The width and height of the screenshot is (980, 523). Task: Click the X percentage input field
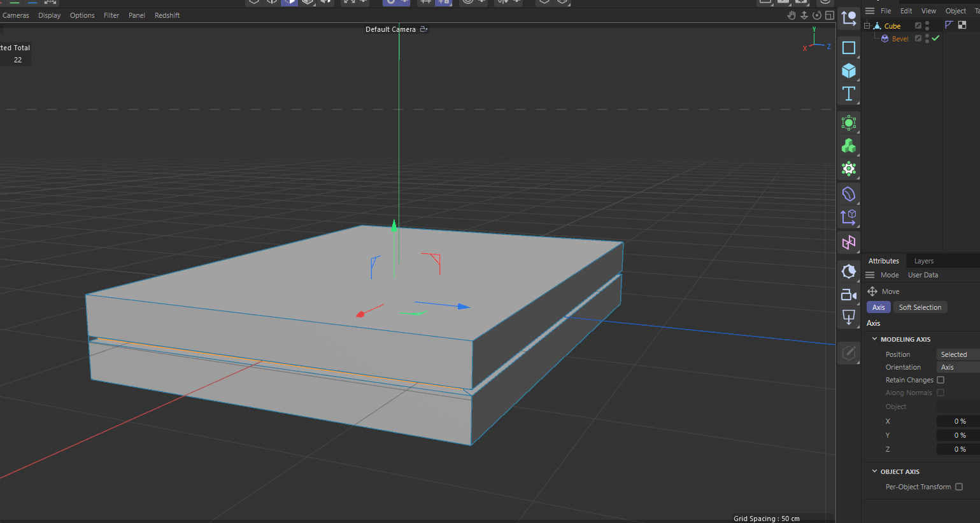(957, 421)
